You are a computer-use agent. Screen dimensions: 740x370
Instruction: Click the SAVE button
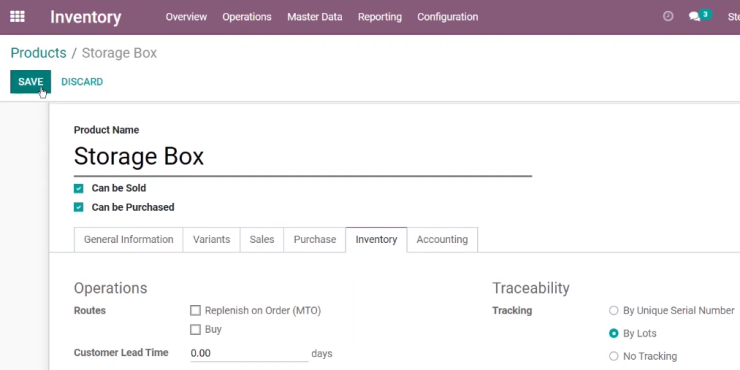(x=31, y=82)
